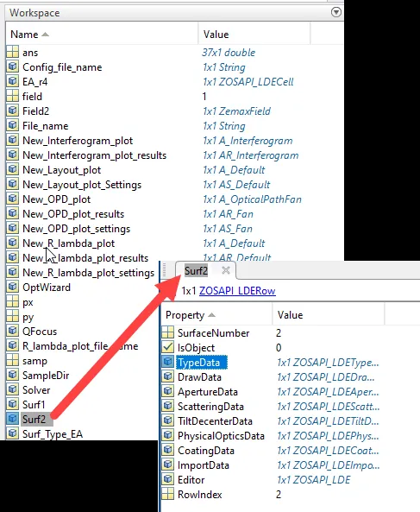Viewport: 420px width, 512px height.
Task: Click the CoatingData property value
Action: 328,451
